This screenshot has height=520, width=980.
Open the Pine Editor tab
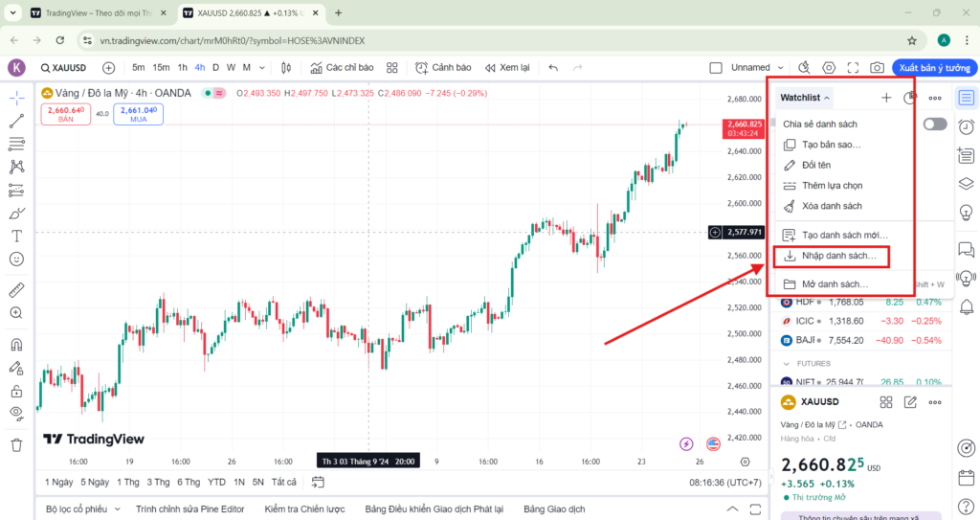[x=190, y=509]
